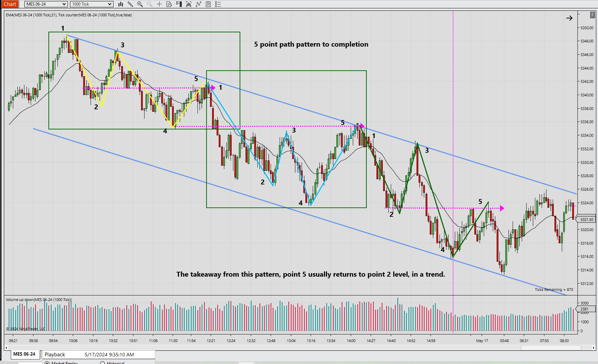
Task: Open the drawing tools pencil icon
Action: (x=130, y=4)
